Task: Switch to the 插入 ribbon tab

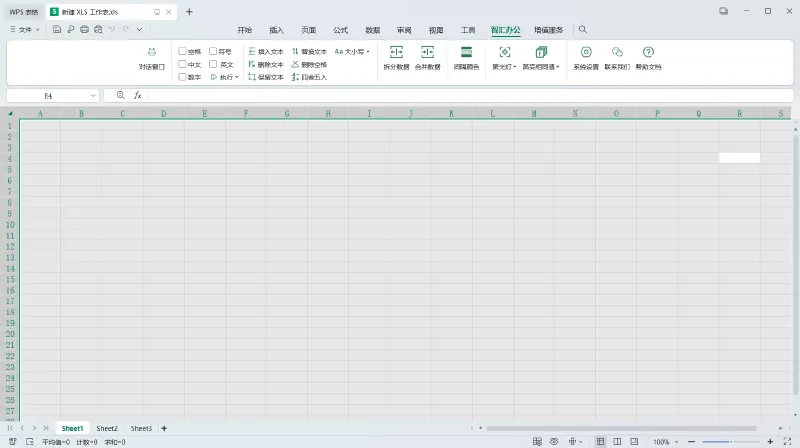Action: coord(277,30)
